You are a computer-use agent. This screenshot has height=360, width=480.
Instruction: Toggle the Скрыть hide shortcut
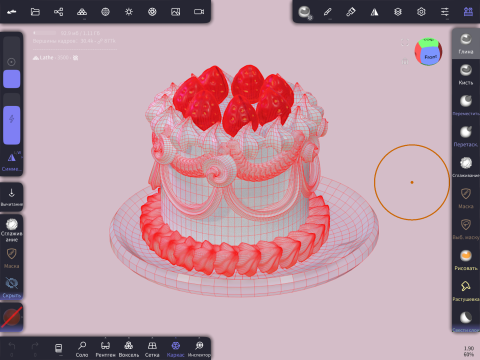(x=12, y=287)
